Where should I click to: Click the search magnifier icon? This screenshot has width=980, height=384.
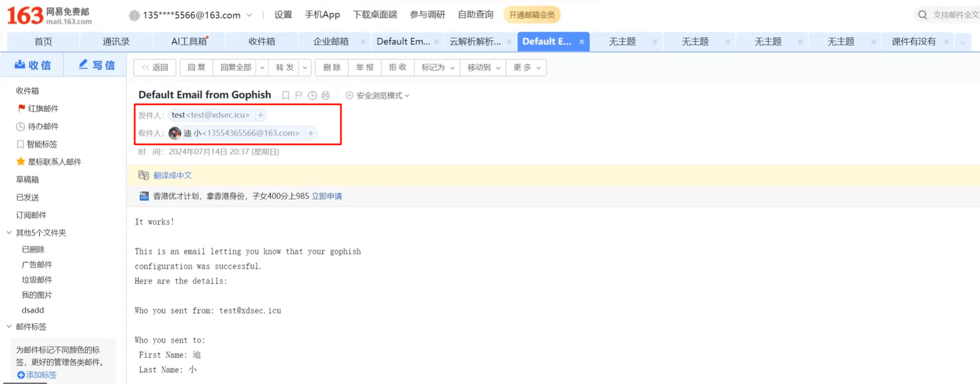click(923, 15)
